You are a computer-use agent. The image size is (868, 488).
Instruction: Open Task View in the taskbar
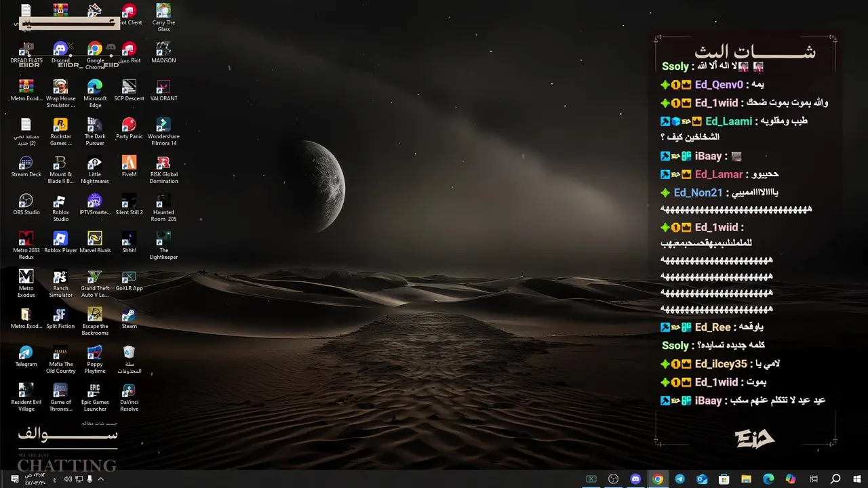coord(814,479)
